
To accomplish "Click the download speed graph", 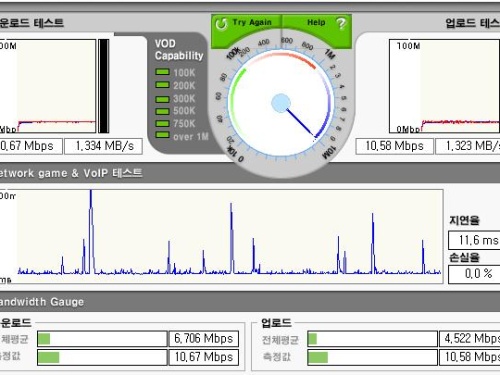I will pyautogui.click(x=48, y=86).
